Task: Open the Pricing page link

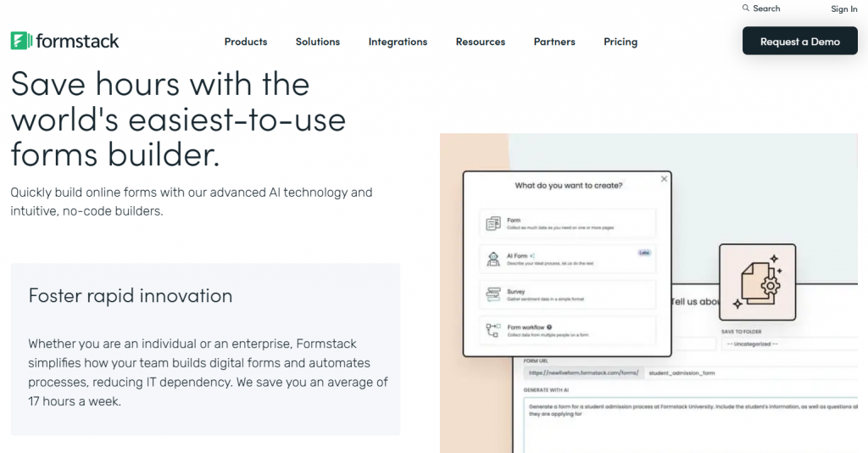Action: pyautogui.click(x=620, y=42)
